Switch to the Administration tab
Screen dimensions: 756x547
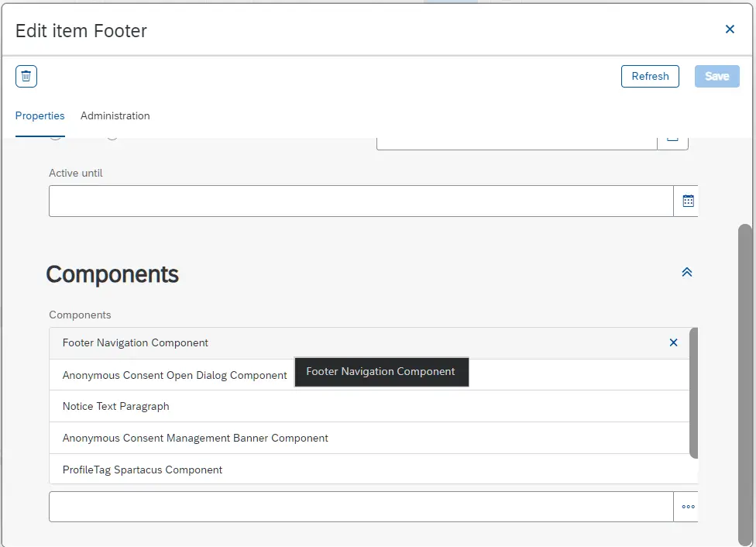(x=115, y=115)
